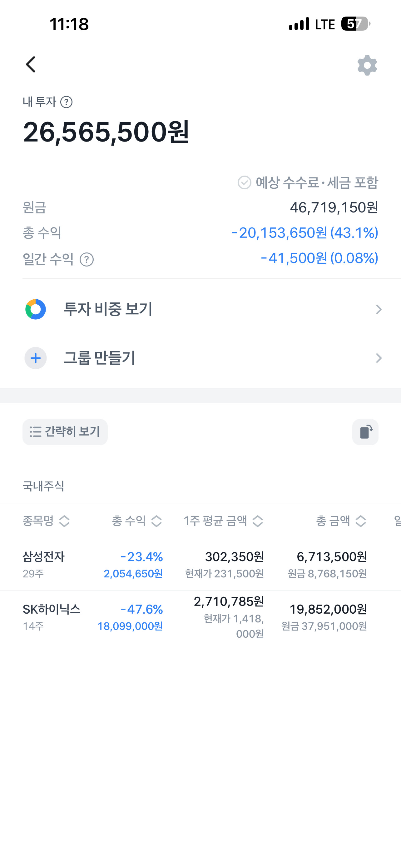Screen dimensions: 401x868
Task: Toggle the 간략히 보기 view button
Action: 65,432
